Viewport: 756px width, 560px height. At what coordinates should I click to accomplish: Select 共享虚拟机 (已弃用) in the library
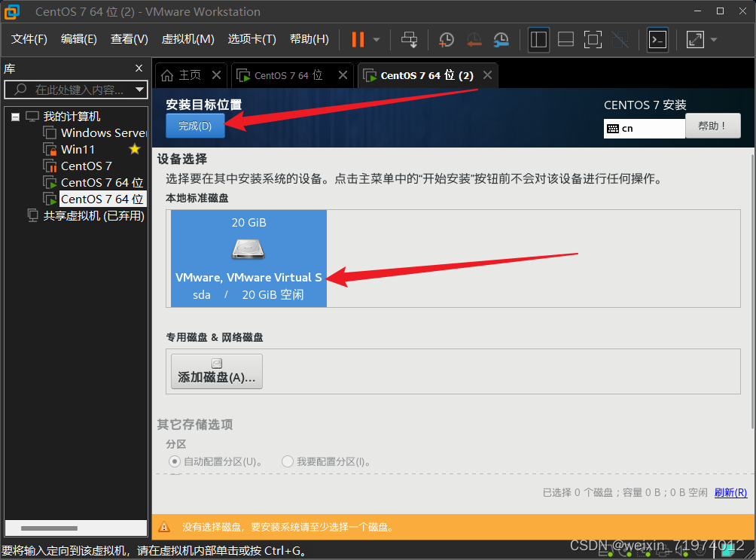tap(93, 215)
